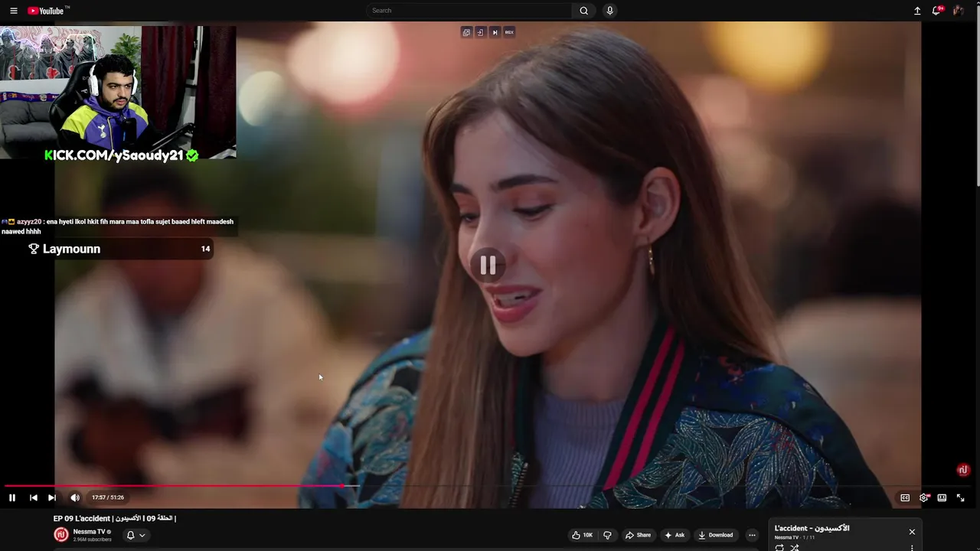
Task: Toggle playlist loop button
Action: tap(779, 547)
